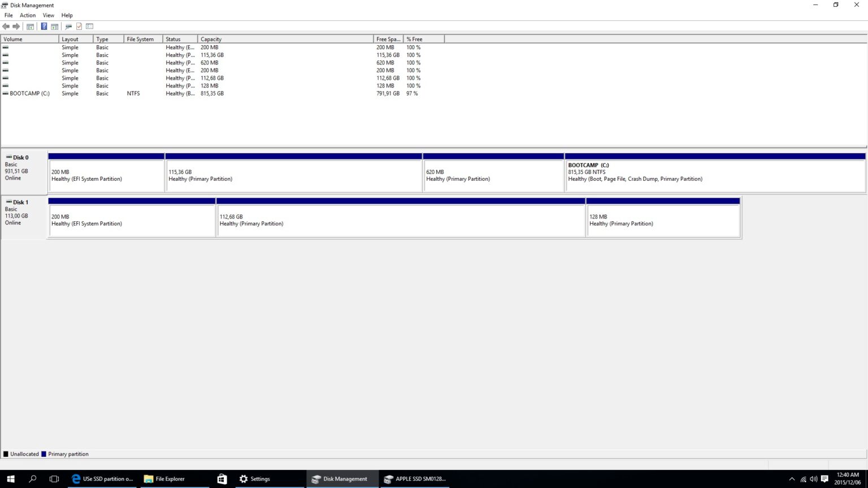Click the Forward navigation arrow
This screenshot has width=868, height=488.
(x=15, y=26)
